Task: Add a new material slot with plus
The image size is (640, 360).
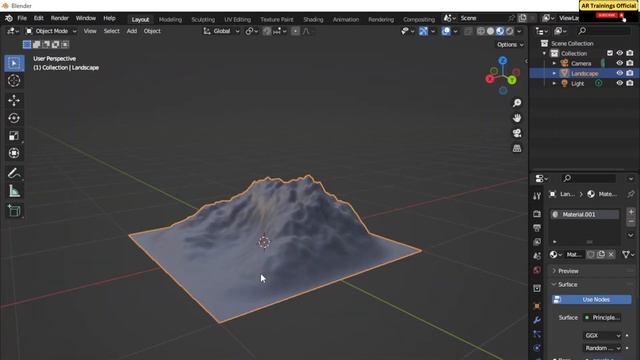Action: 631,212
